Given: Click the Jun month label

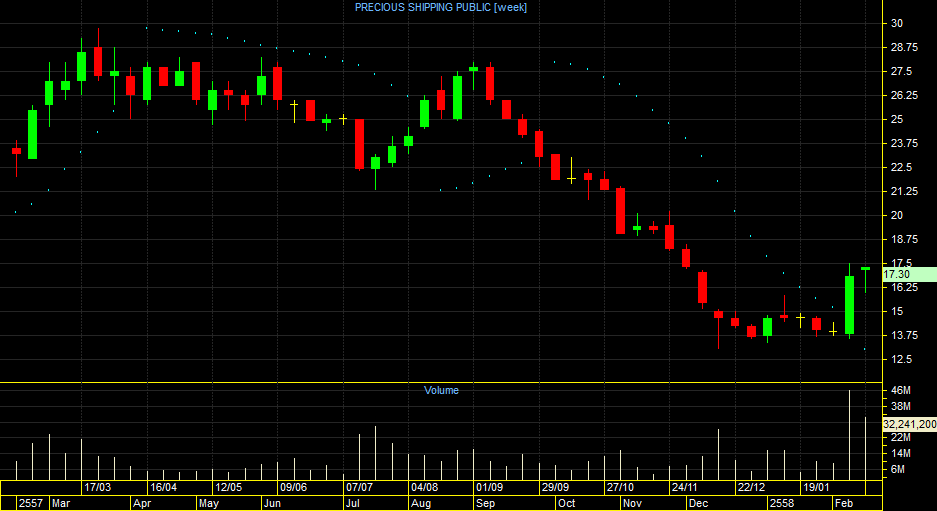Looking at the screenshot, I should click(272, 503).
